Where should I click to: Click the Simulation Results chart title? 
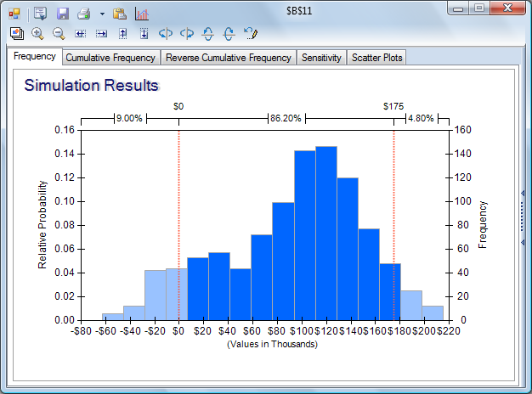[91, 86]
